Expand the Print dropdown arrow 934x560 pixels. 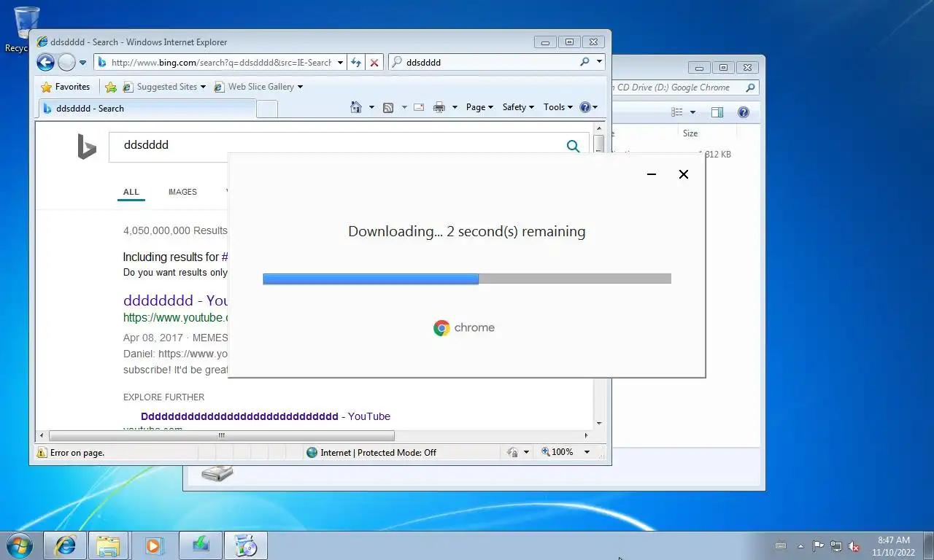tap(455, 107)
